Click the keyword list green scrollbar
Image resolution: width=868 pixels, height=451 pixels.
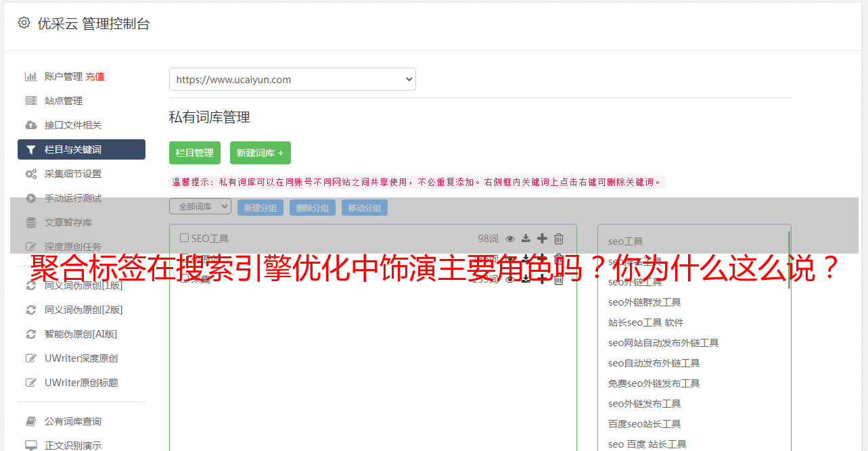pos(789,260)
